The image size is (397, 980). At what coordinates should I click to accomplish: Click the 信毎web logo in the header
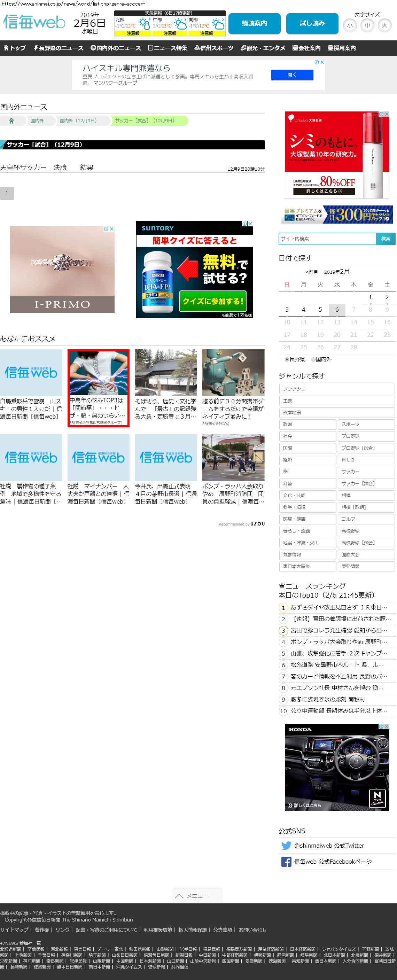(x=34, y=22)
